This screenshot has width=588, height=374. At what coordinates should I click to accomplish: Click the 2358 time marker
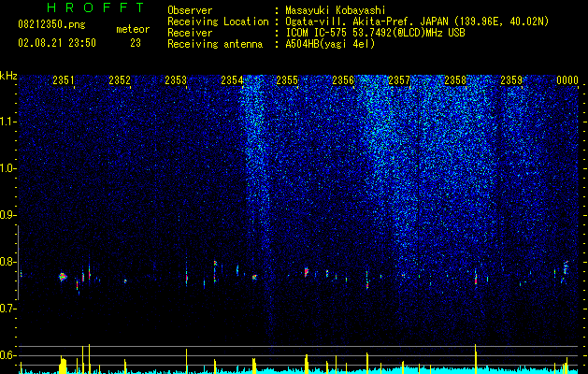[455, 80]
